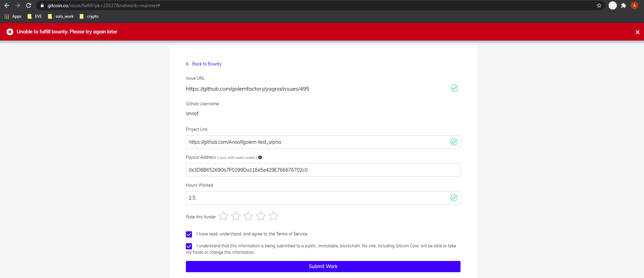Click the Github Username 'anoof' text
The height and width of the screenshot is (278, 644).
tap(192, 113)
